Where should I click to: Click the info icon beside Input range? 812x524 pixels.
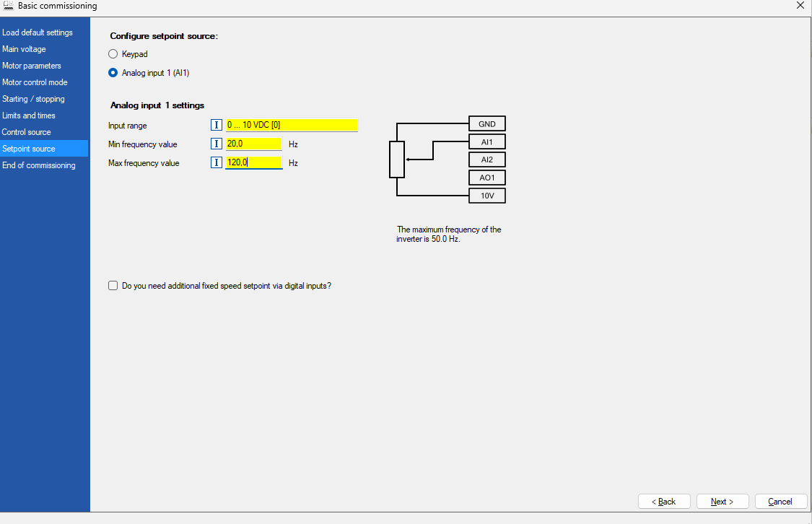[217, 125]
